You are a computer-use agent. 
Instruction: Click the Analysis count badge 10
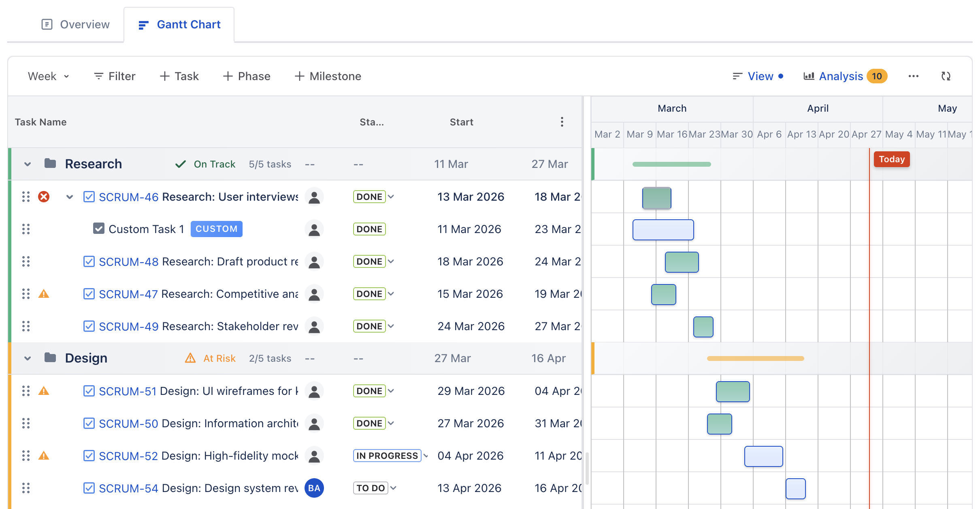tap(877, 76)
